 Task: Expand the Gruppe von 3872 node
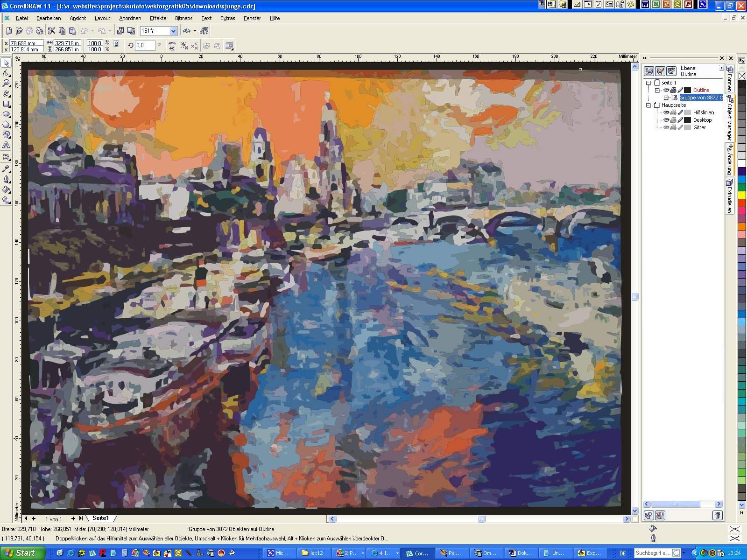point(666,98)
